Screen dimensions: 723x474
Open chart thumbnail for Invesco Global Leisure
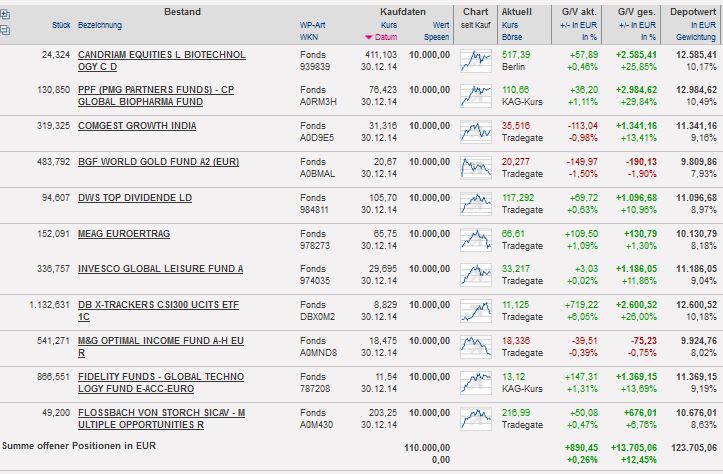475,276
